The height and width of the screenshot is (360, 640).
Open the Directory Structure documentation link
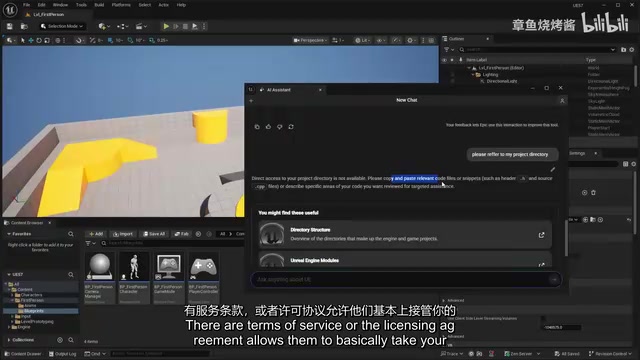(x=405, y=234)
